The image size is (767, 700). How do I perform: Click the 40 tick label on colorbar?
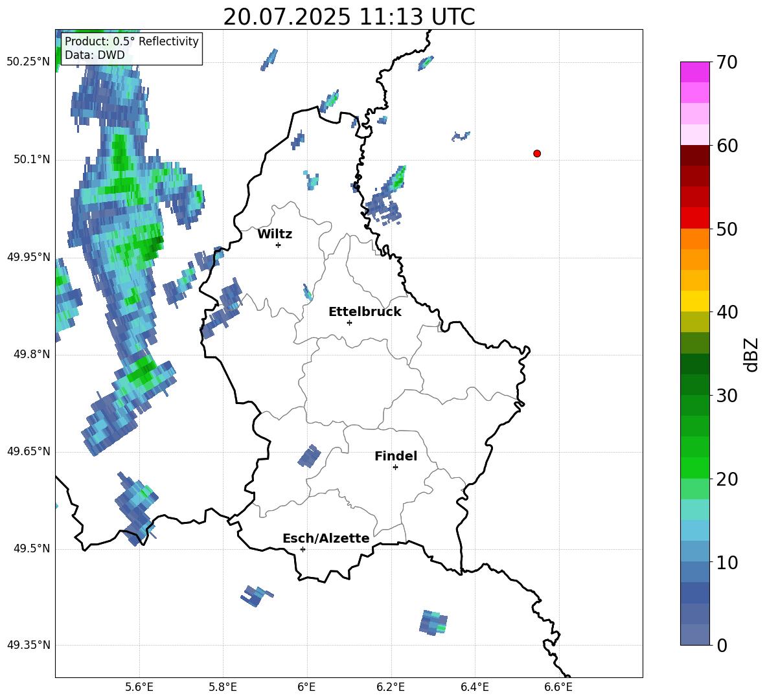[727, 312]
